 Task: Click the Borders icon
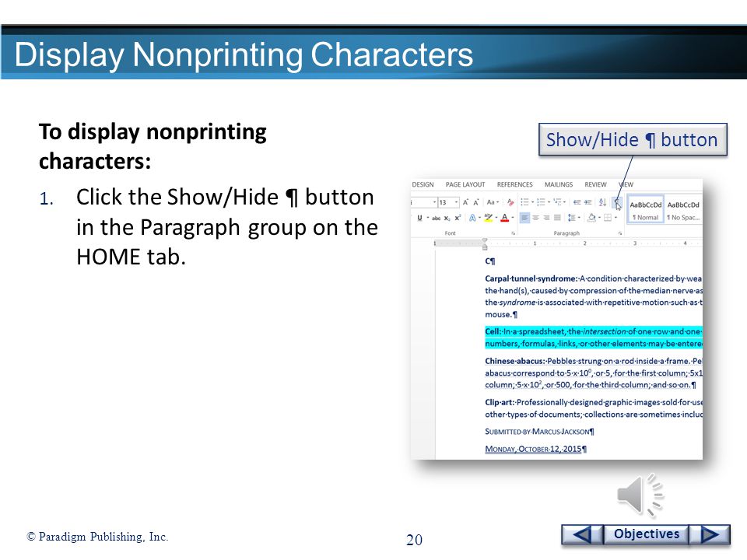608,218
